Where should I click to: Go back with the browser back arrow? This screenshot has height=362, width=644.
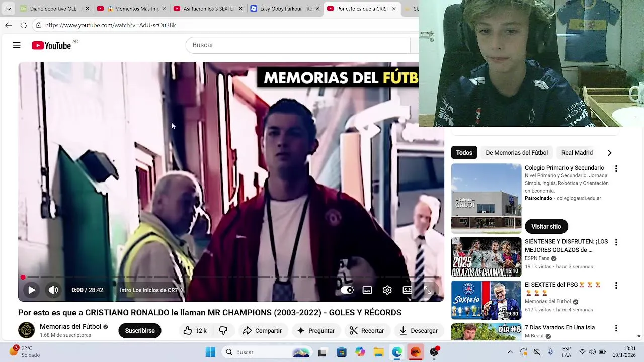(9, 25)
